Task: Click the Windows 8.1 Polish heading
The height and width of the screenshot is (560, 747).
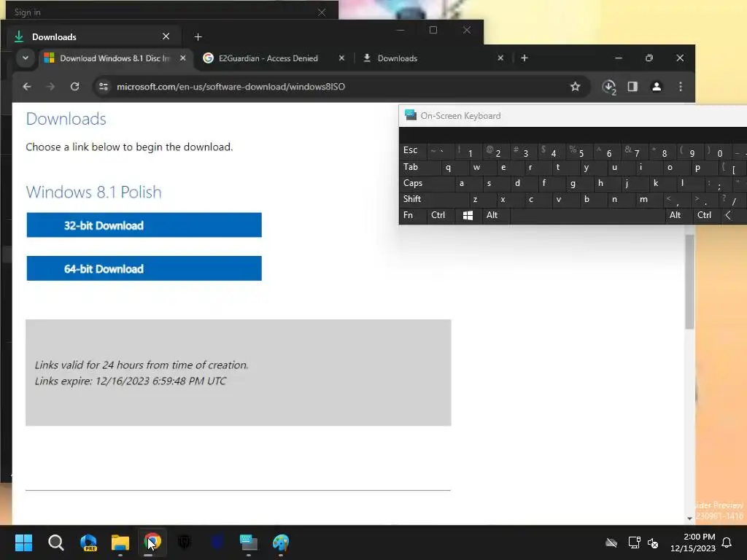Action: [x=94, y=192]
